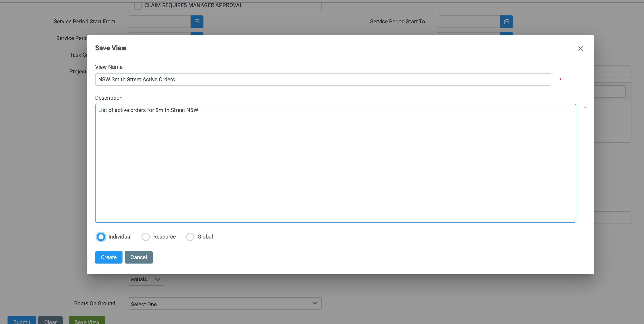Select the Global radio option
644x324 pixels.
tap(190, 237)
